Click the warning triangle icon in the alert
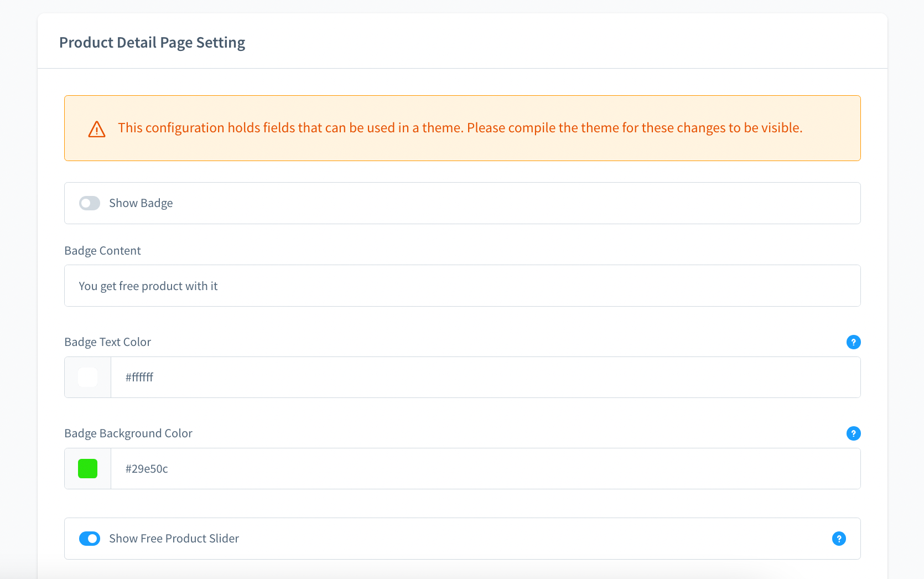 coord(97,129)
